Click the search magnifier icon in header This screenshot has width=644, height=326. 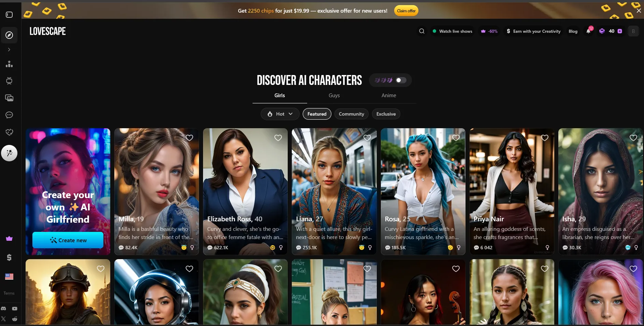tap(422, 31)
